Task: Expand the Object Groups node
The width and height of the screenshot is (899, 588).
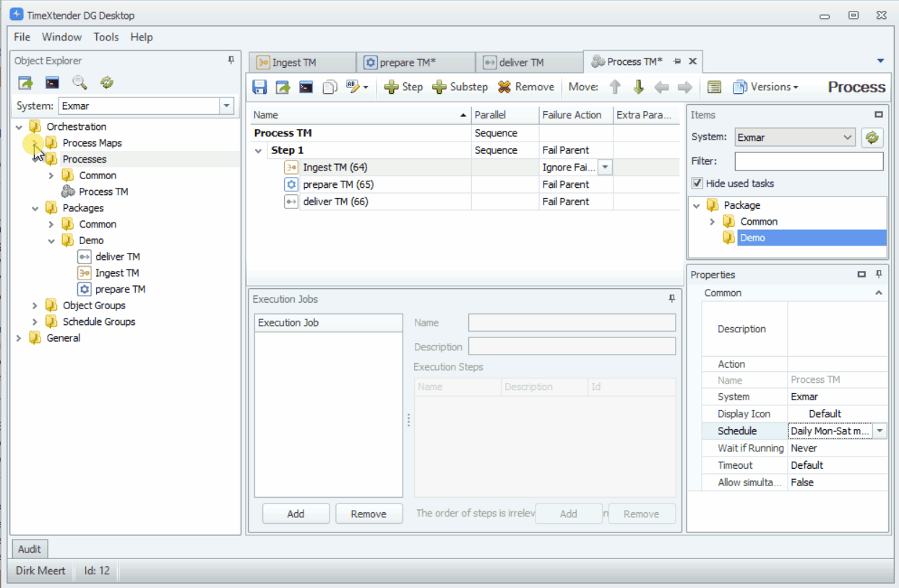Action: pyautogui.click(x=35, y=305)
